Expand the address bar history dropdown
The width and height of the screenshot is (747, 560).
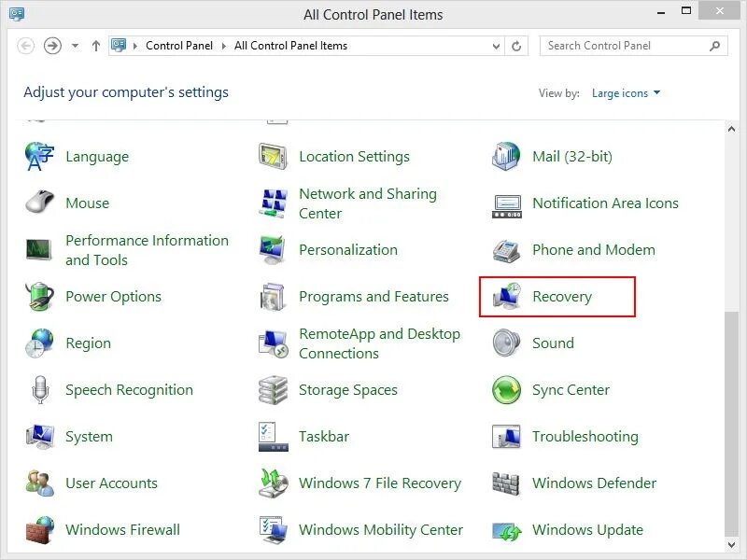496,45
